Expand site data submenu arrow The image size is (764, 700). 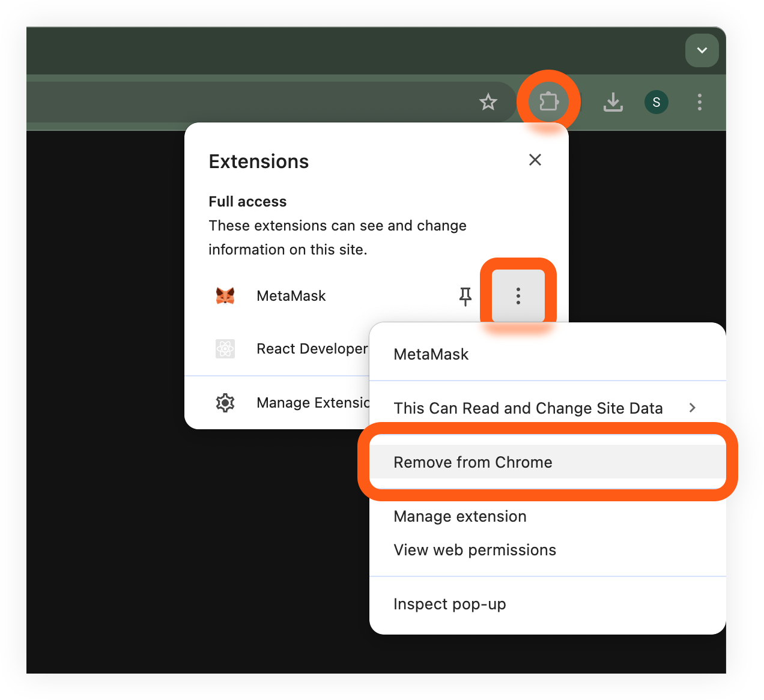[693, 408]
